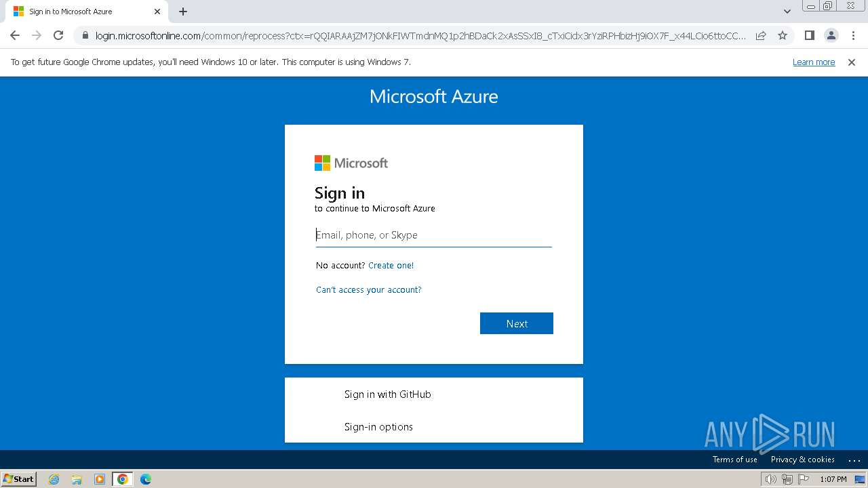Click the Create one! link
868x488 pixels.
[x=391, y=266]
